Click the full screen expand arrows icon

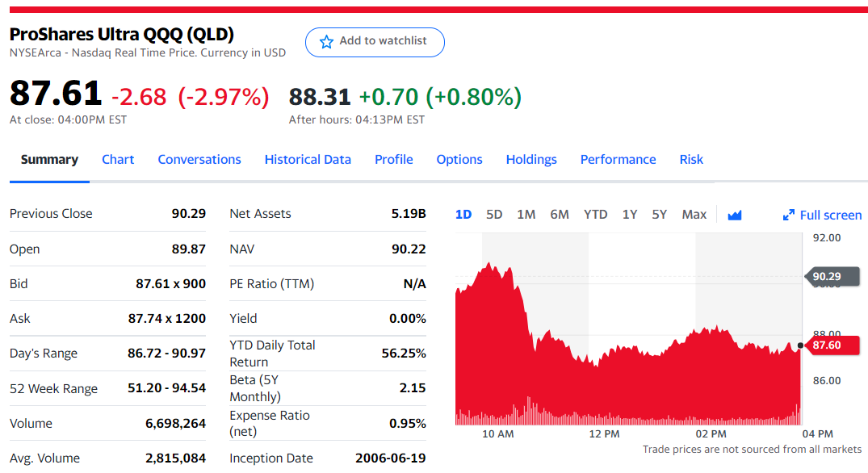[789, 215]
